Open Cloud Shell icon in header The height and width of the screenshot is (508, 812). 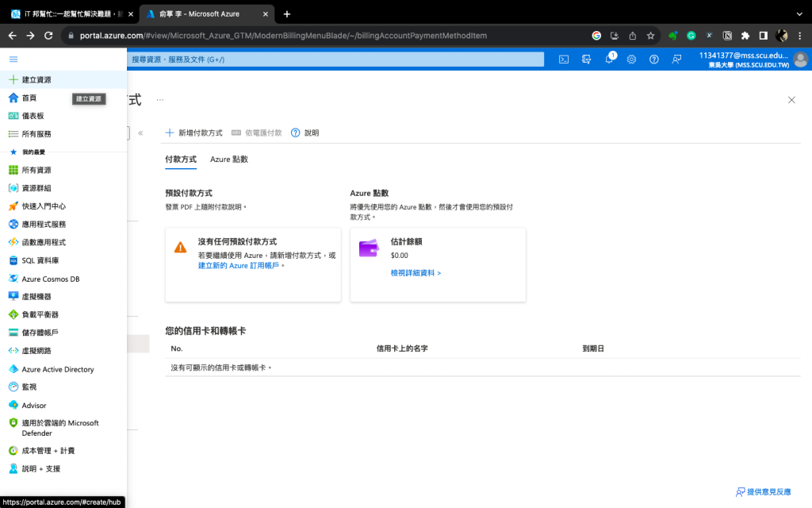(x=564, y=60)
